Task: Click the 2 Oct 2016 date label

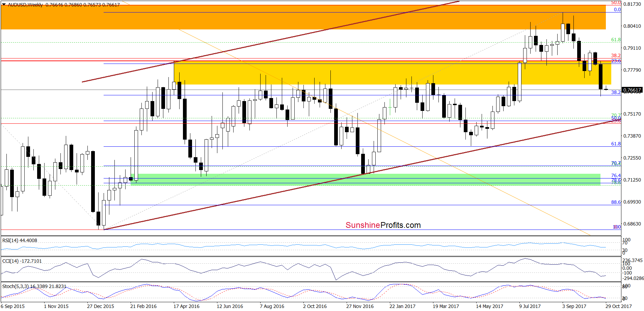Action: (315, 306)
